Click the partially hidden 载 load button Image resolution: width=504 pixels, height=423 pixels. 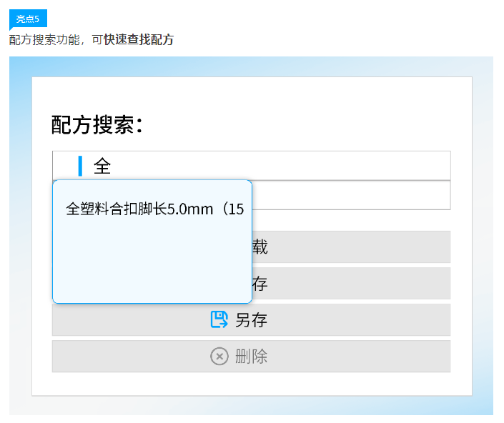(350, 247)
